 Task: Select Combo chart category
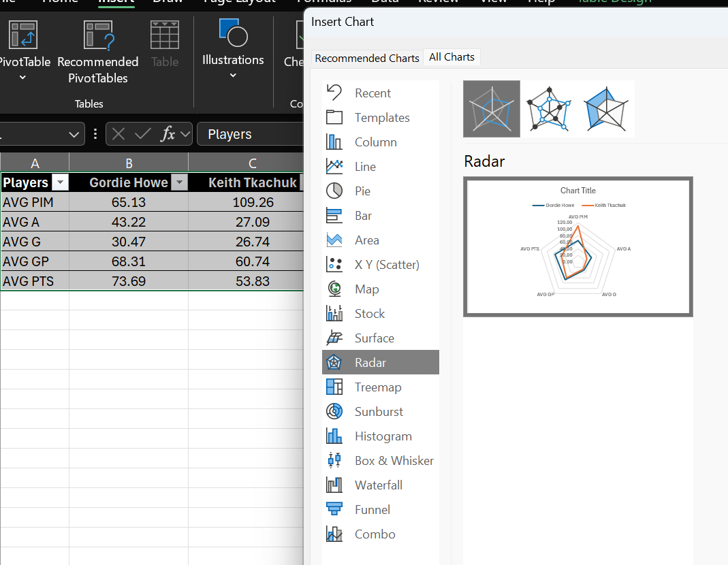tap(380, 534)
